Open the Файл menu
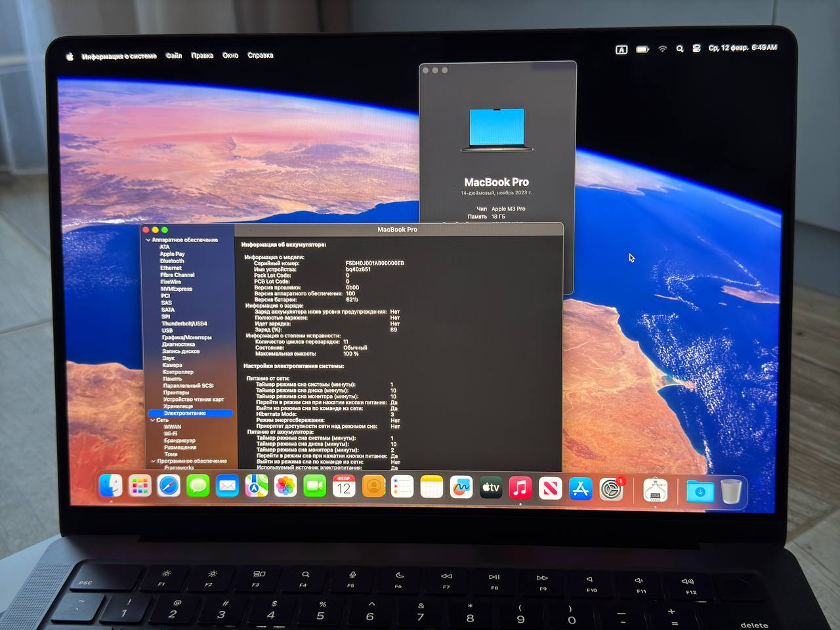This screenshot has width=840, height=630. coord(174,56)
